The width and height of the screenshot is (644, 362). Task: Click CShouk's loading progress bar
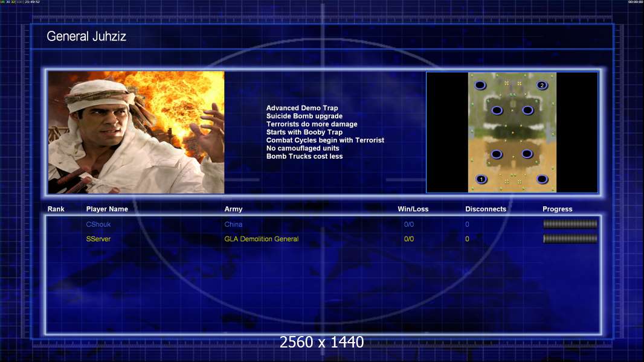[570, 224]
